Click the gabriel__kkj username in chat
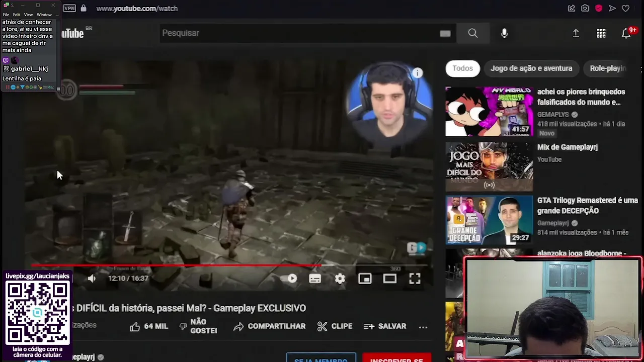Screen dimensions: 644x362 tap(30, 69)
